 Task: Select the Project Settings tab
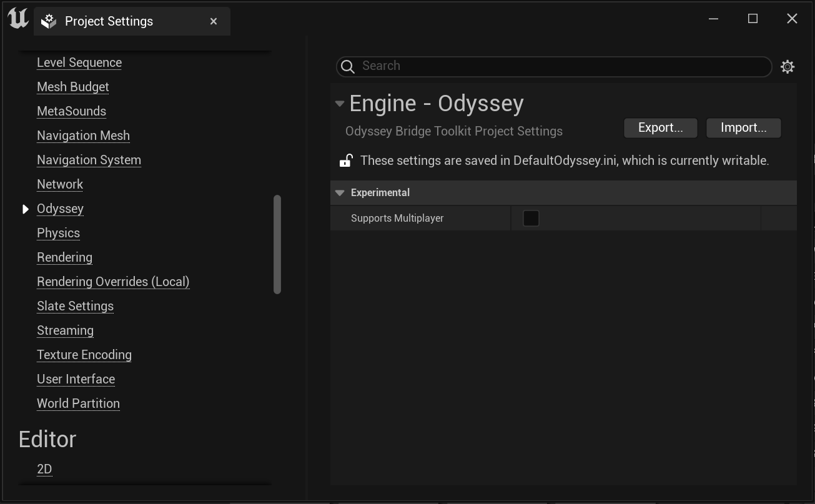(x=132, y=21)
